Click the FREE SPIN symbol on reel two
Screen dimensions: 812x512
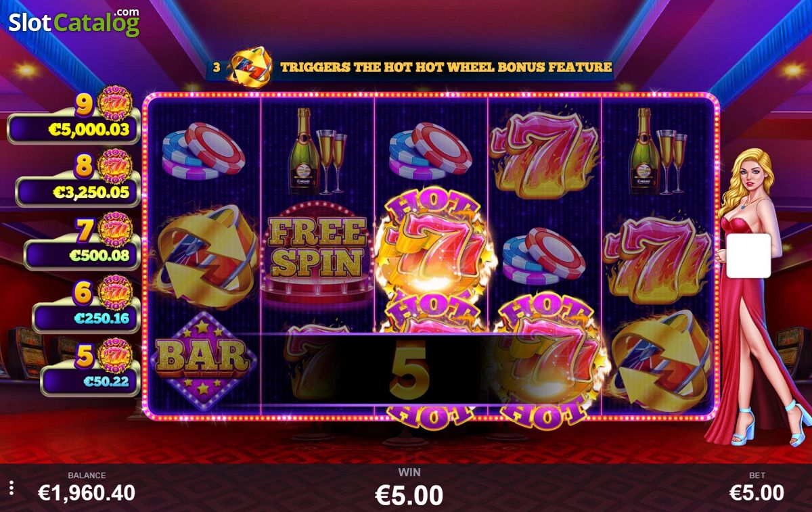tap(318, 251)
